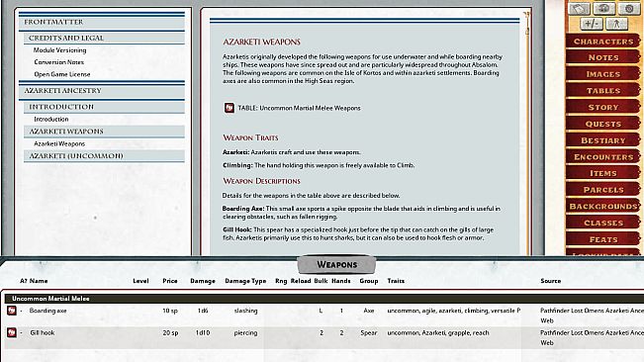This screenshot has width=644, height=362.
Task: Click the 1d10 damage value
Action: click(203, 333)
